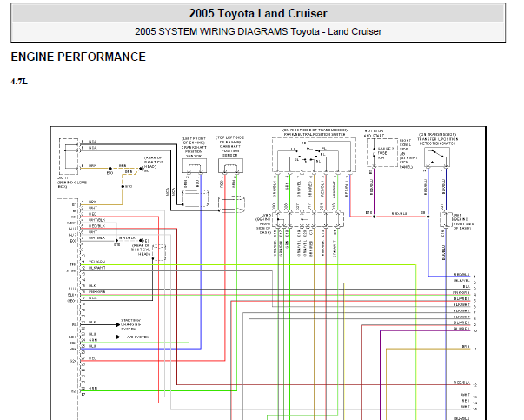The width and height of the screenshot is (524, 420).
Task: Click the 'Right cowl side J/B' location label
Action: tap(408, 154)
